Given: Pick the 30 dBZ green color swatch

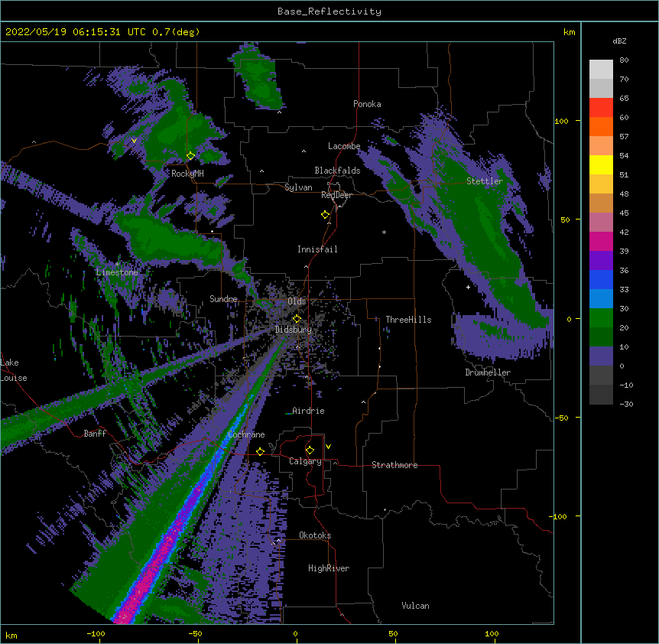Looking at the screenshot, I should (601, 318).
